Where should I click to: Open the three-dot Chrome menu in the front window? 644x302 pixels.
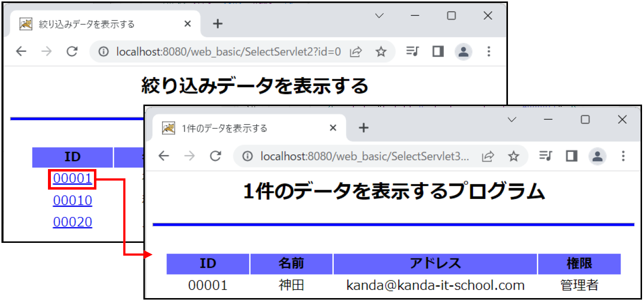tap(623, 156)
